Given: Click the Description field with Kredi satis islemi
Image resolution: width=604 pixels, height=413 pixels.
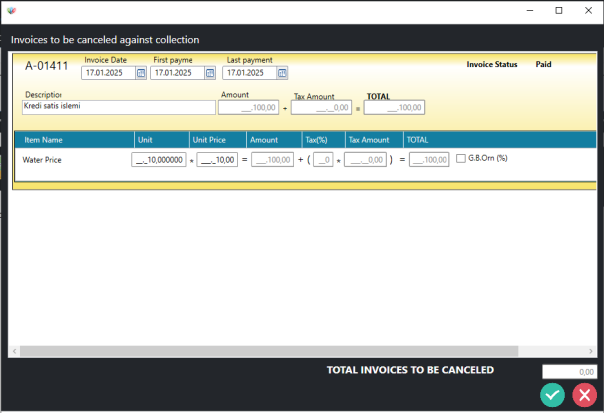Looking at the screenshot, I should click(118, 107).
